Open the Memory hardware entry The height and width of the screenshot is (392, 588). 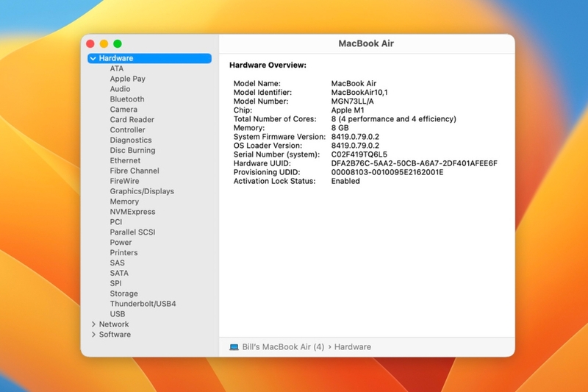pyautogui.click(x=124, y=202)
